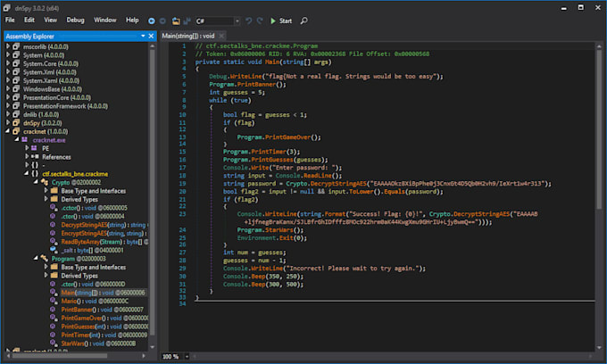Screen dimensions: 607x364
Task: Click the navigate forward arrow icon
Action: (162, 21)
